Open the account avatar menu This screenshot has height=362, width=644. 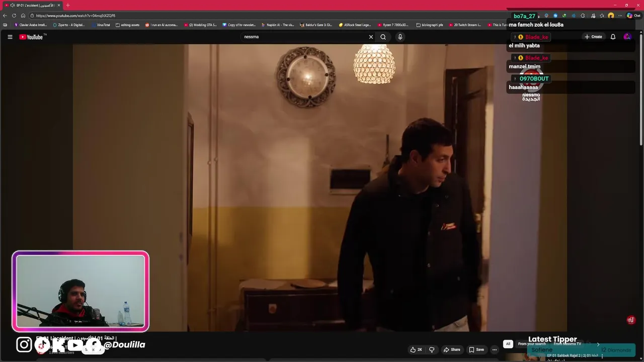pyautogui.click(x=627, y=37)
